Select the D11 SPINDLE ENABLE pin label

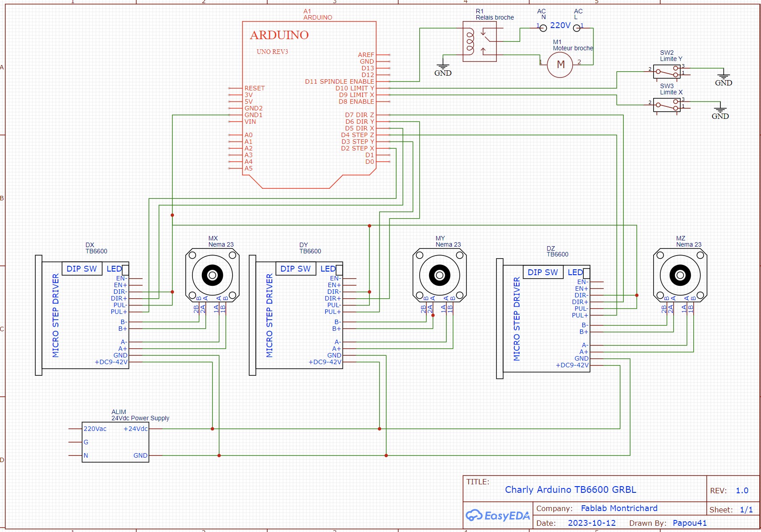click(340, 81)
